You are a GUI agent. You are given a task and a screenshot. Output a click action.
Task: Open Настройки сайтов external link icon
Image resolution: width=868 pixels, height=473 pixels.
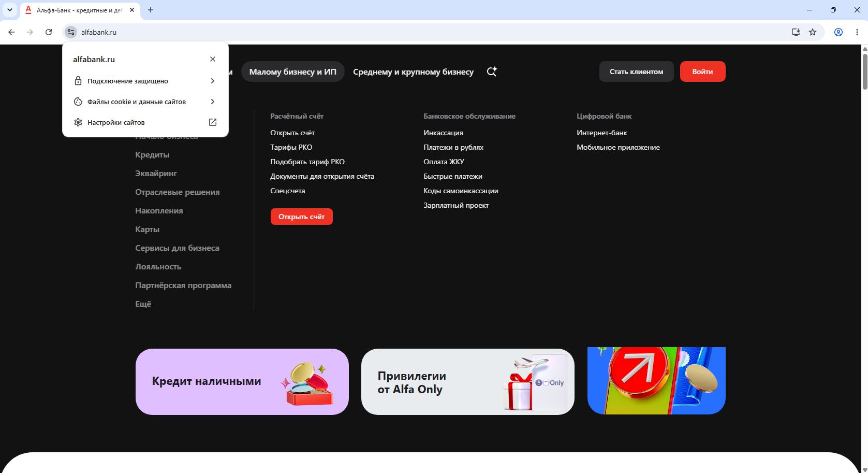tap(213, 122)
